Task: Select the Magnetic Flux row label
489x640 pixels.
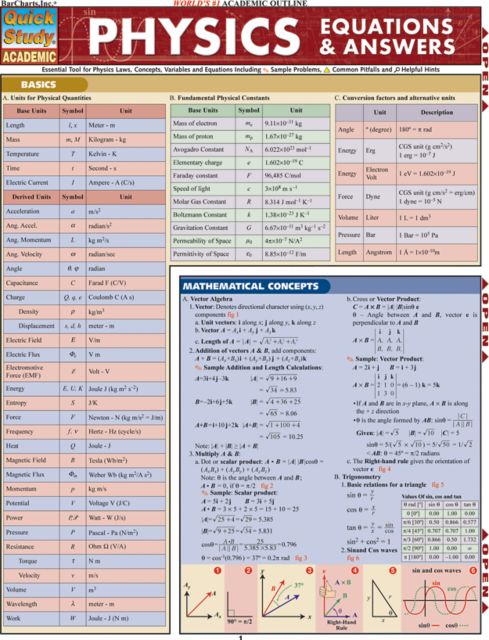Action: pos(25,475)
